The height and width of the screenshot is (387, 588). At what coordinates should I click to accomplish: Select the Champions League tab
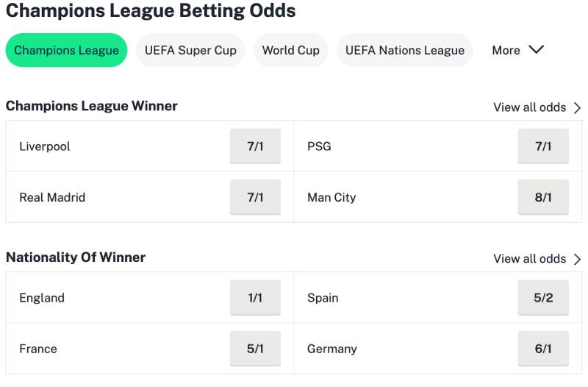pos(66,50)
